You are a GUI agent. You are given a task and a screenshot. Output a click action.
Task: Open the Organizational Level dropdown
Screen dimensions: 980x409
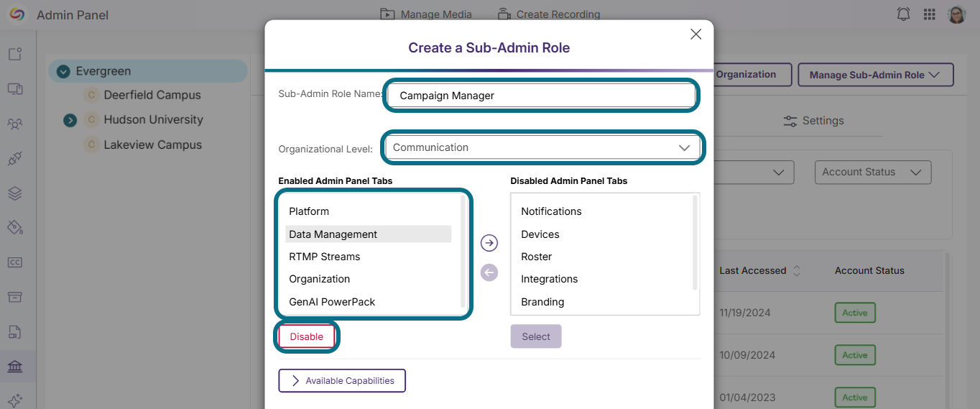pos(542,147)
